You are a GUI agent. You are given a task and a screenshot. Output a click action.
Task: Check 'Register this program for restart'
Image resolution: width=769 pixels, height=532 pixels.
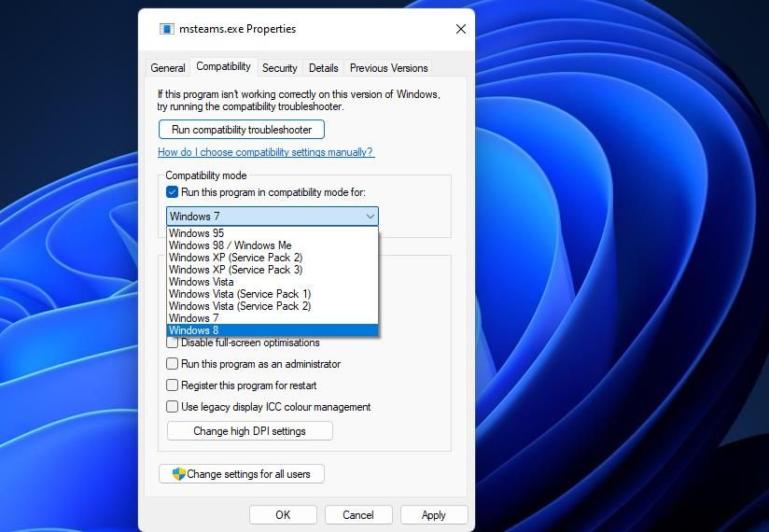172,385
